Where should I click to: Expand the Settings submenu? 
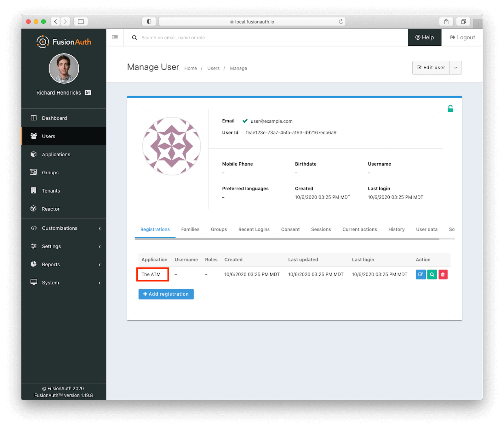(51, 246)
